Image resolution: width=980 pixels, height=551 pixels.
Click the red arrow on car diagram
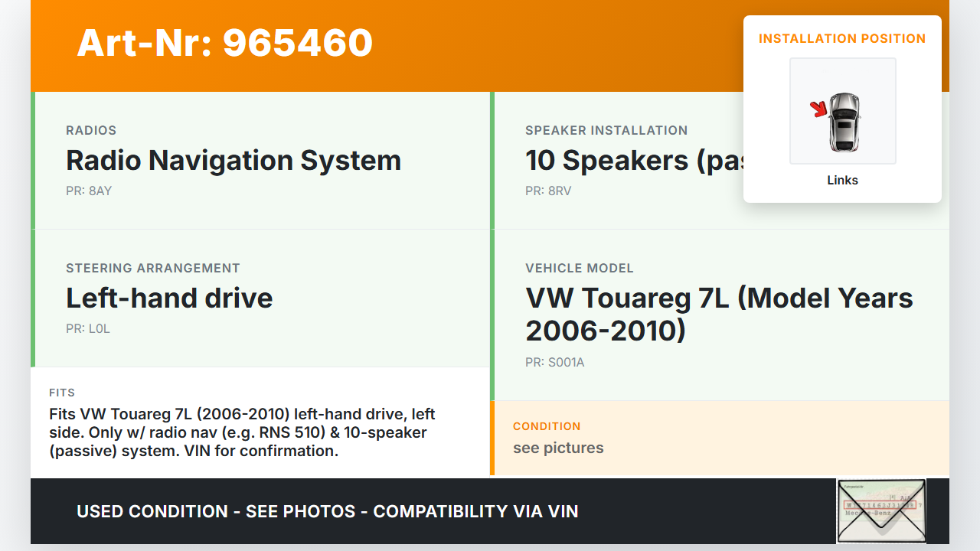pyautogui.click(x=819, y=109)
